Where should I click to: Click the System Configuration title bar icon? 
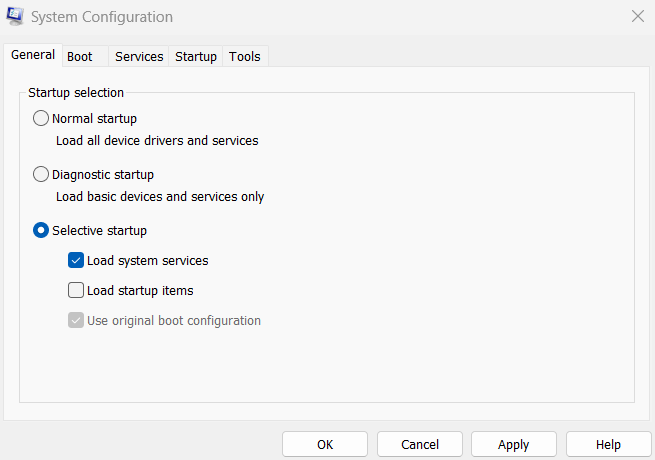15,17
